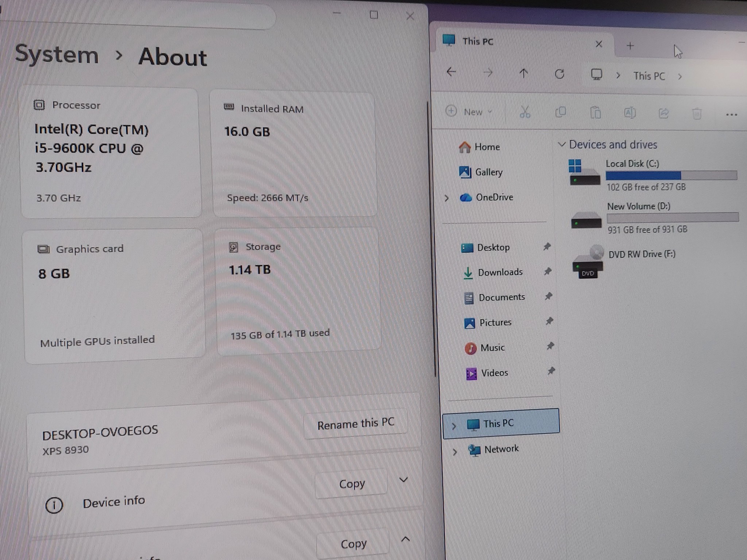Click the Cut scissors icon in Explorer toolbar

click(525, 112)
